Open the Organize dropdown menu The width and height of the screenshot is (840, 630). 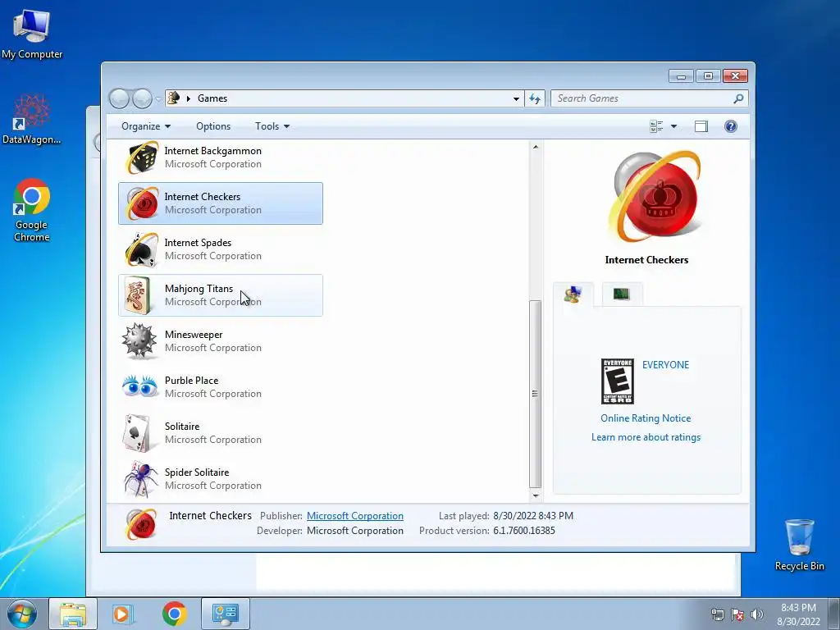pos(146,126)
